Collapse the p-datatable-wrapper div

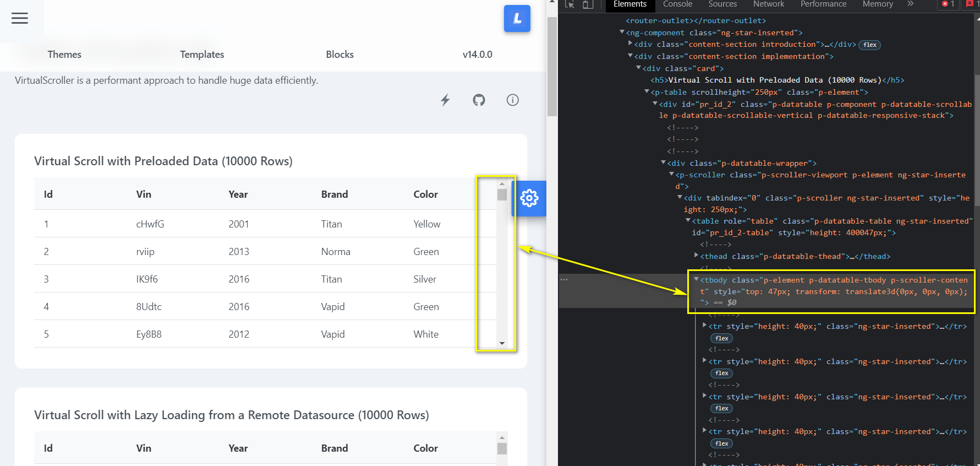tap(663, 162)
